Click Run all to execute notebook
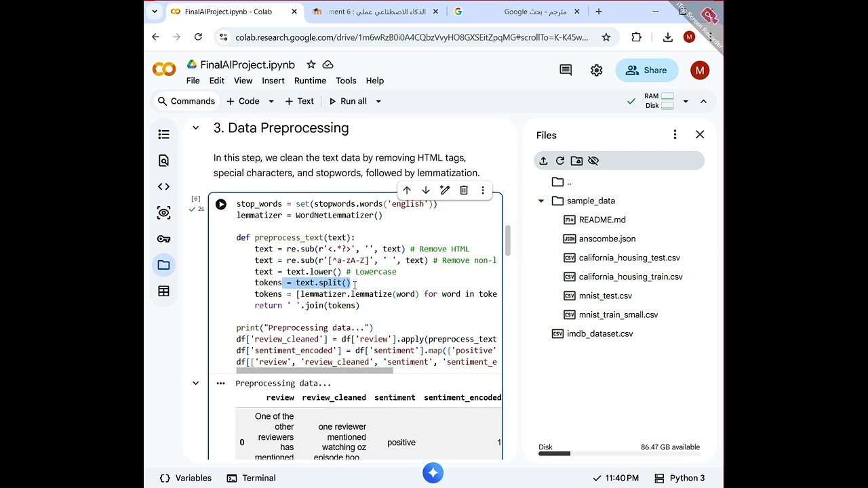Image resolution: width=868 pixels, height=488 pixels. click(x=347, y=101)
